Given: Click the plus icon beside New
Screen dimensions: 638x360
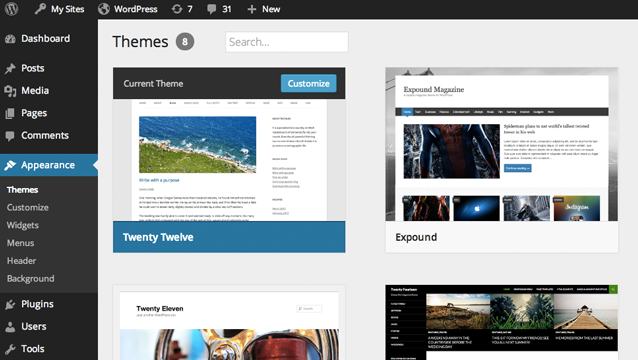Looking at the screenshot, I should tap(252, 9).
